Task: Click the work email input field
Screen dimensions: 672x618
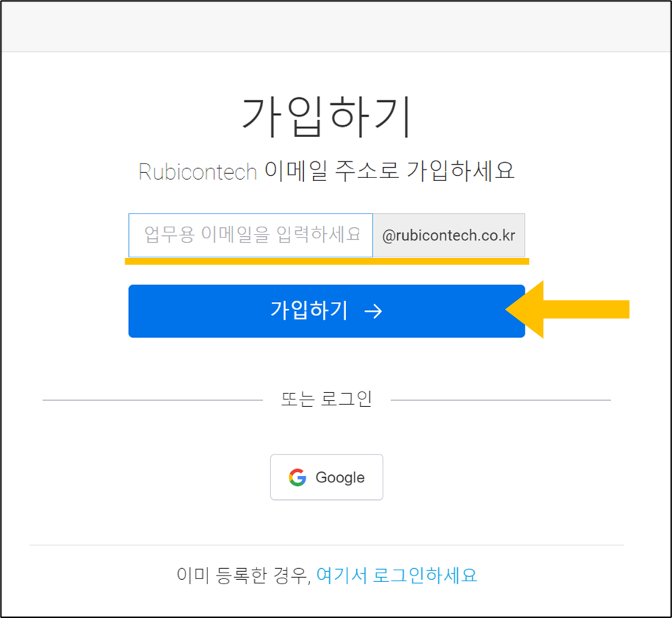Action: [251, 235]
